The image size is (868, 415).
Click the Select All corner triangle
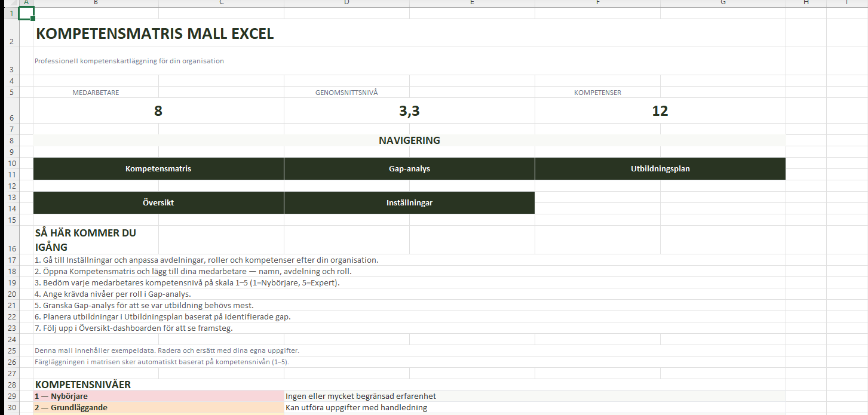pyautogui.click(x=10, y=3)
